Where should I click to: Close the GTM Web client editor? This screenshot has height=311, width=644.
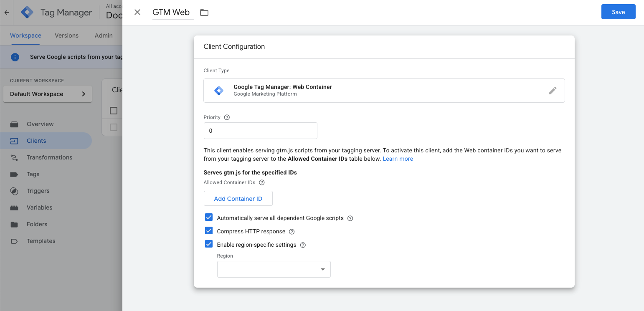(x=137, y=12)
